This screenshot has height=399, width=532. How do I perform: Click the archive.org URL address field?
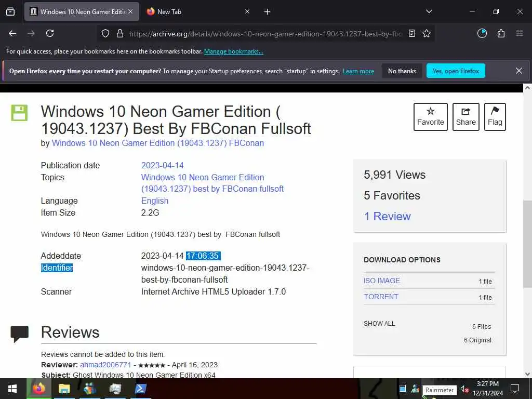[x=265, y=34]
